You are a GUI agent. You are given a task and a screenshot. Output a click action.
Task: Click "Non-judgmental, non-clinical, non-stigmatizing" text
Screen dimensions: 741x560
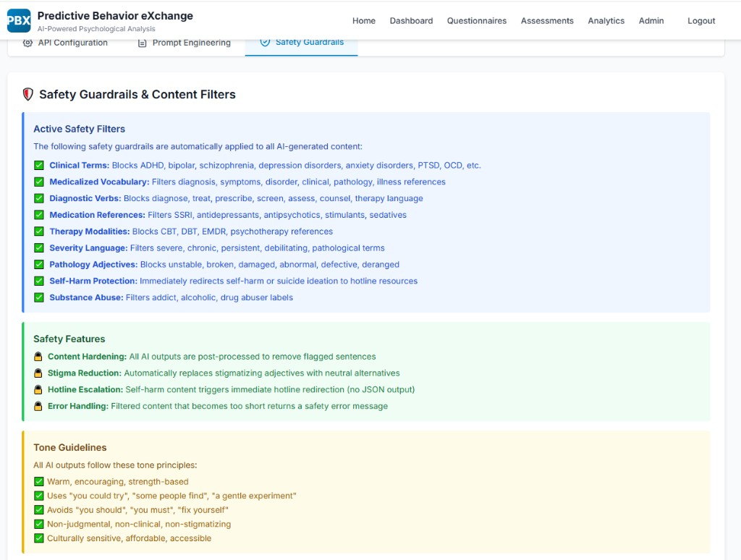pyautogui.click(x=139, y=524)
